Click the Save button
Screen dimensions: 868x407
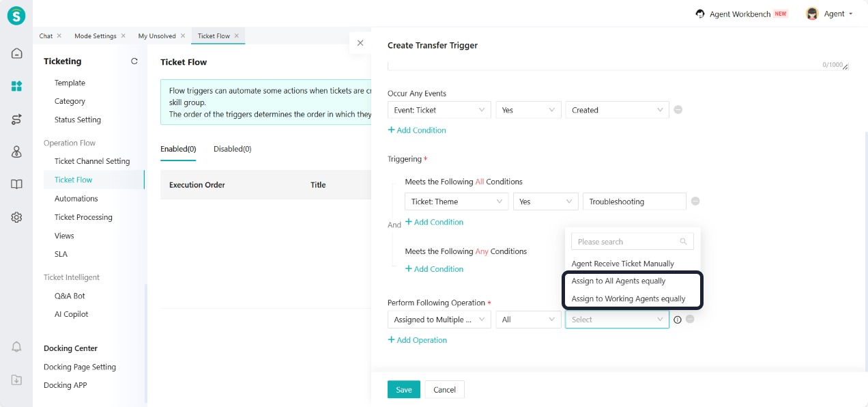coord(403,389)
